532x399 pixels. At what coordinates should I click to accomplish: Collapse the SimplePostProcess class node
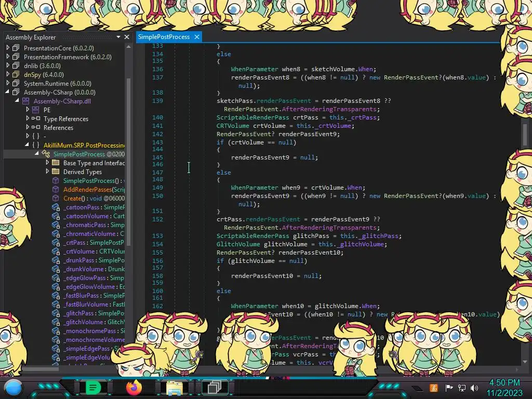point(37,154)
